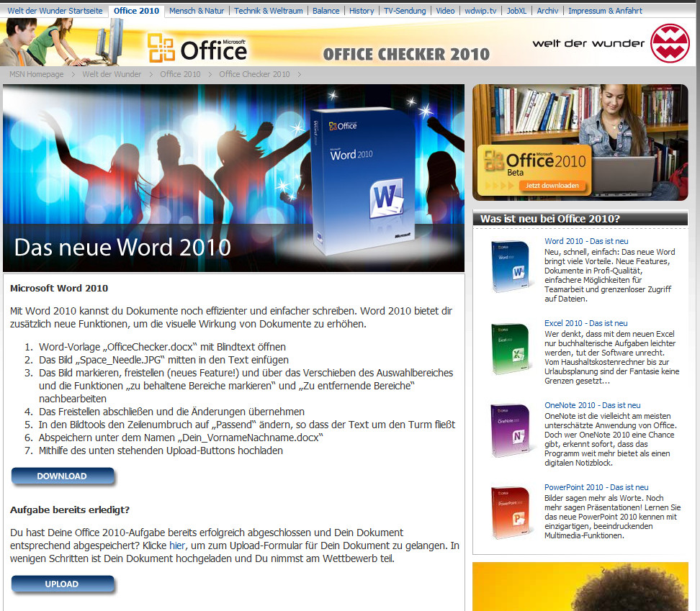Click the 'welt der wunder' wordmark text
This screenshot has height=611, width=700.
588,43
